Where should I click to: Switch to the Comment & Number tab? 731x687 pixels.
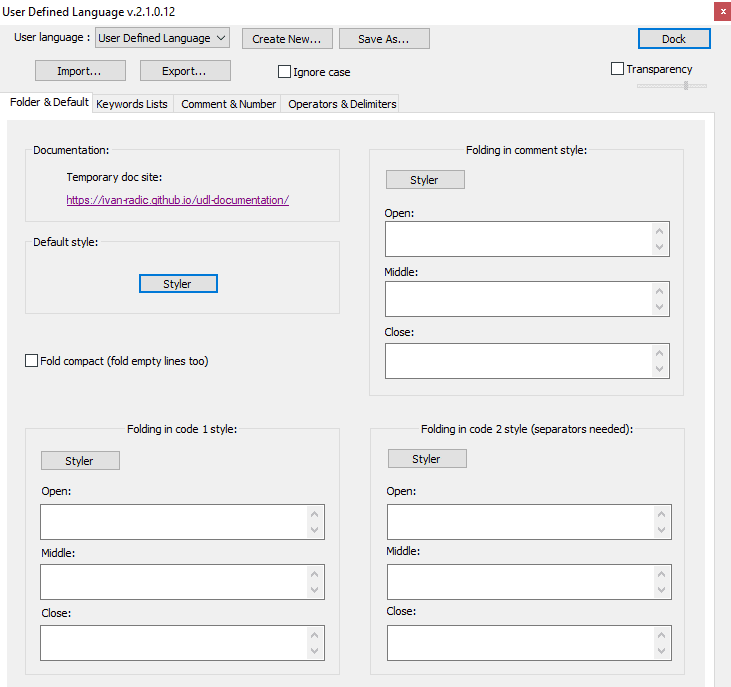click(228, 104)
